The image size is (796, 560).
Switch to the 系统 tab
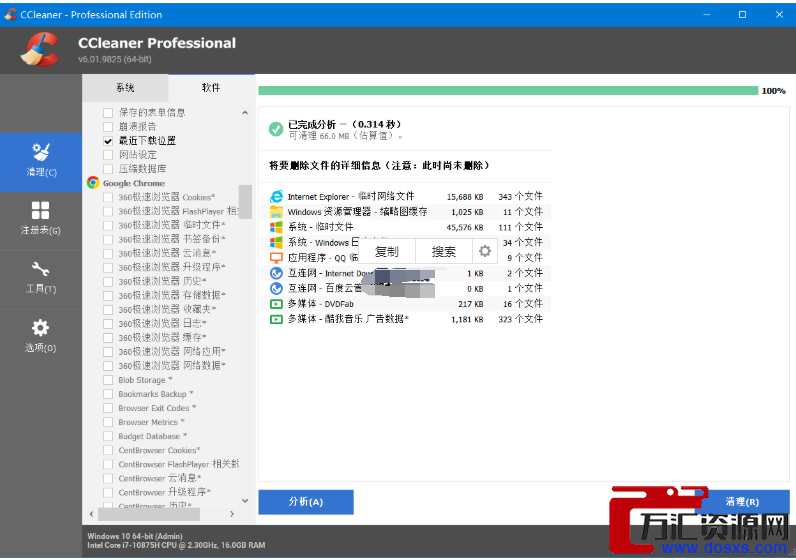[x=125, y=88]
